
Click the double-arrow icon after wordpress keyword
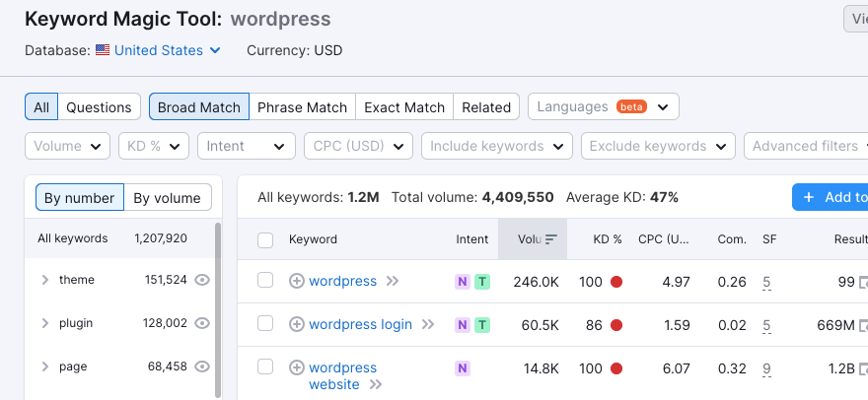pyautogui.click(x=393, y=281)
